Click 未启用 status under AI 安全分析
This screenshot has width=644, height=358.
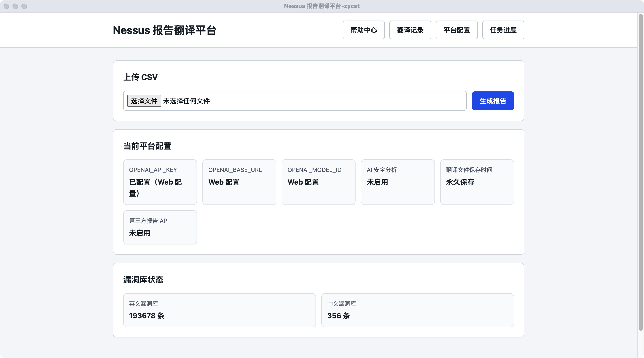pos(377,182)
